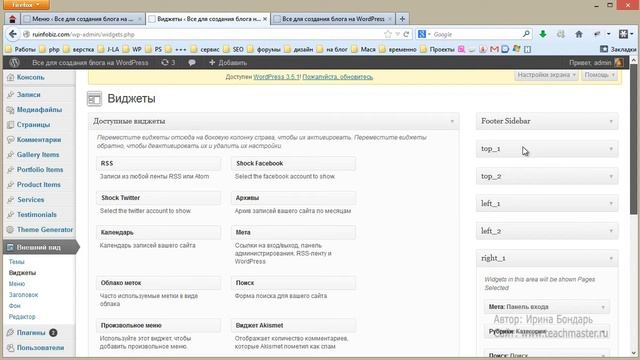Viewport: 640px width, 360px height.
Task: Collapse the right_1 widget area
Action: [547, 258]
